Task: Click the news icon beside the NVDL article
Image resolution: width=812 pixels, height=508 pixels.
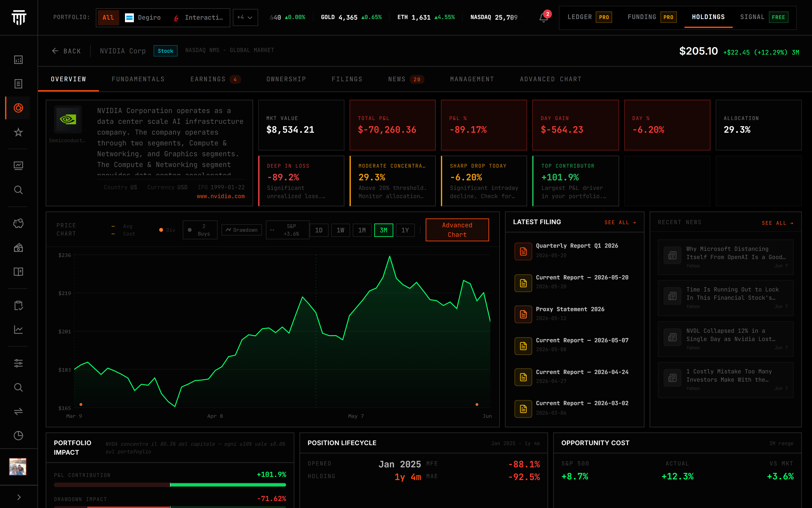Action: [672, 337]
